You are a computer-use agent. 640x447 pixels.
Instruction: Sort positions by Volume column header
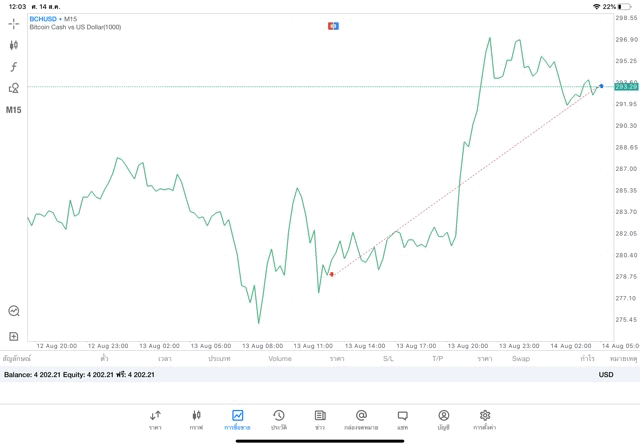pyautogui.click(x=280, y=358)
